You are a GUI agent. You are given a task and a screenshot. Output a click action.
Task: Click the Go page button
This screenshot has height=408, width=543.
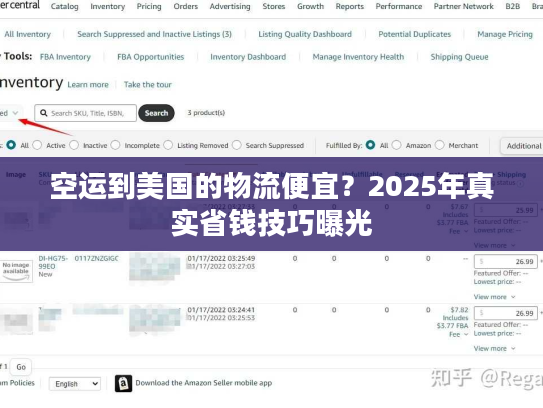point(21,367)
